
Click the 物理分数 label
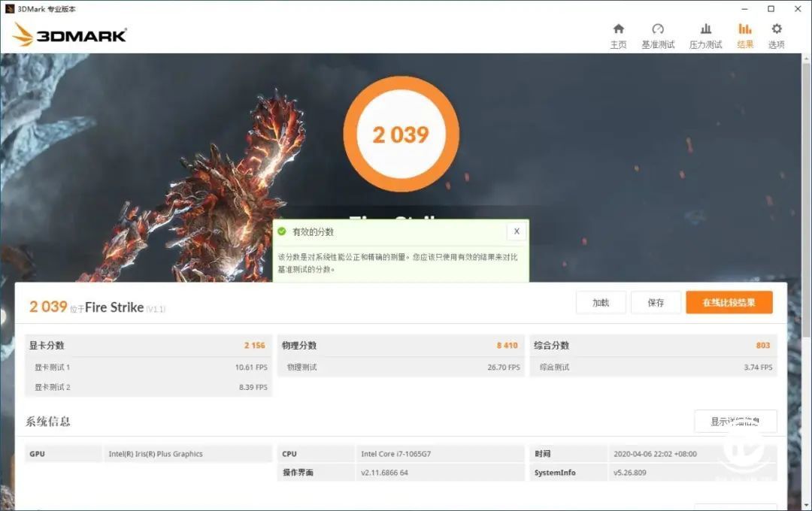(298, 346)
